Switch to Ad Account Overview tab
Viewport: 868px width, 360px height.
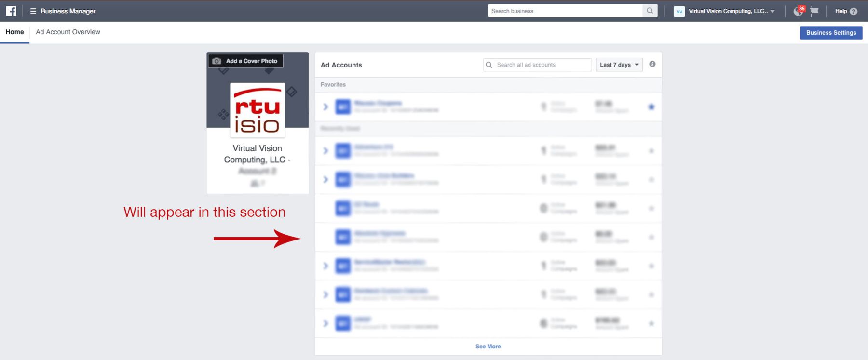[x=68, y=32]
